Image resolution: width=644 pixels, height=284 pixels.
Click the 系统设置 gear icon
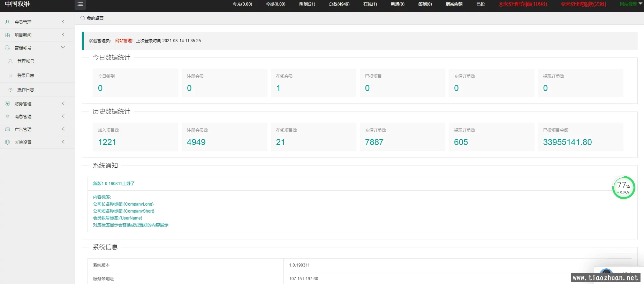click(x=7, y=142)
